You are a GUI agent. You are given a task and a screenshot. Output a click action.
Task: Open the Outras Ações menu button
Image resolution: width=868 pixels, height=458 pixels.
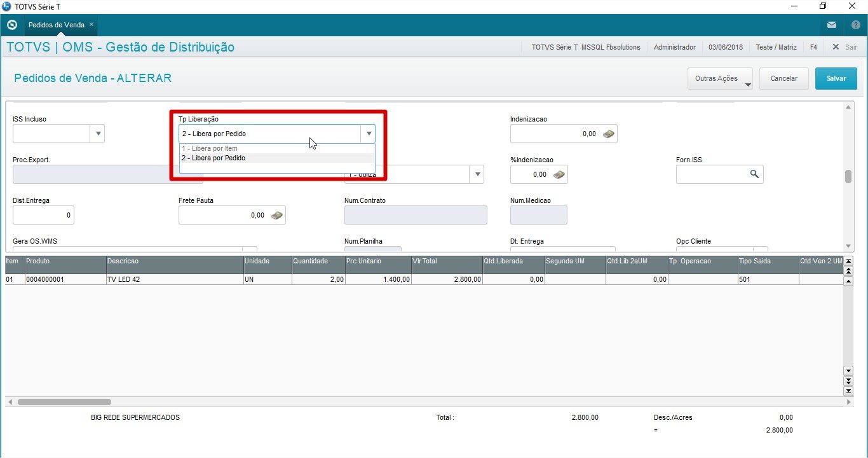[x=720, y=78]
